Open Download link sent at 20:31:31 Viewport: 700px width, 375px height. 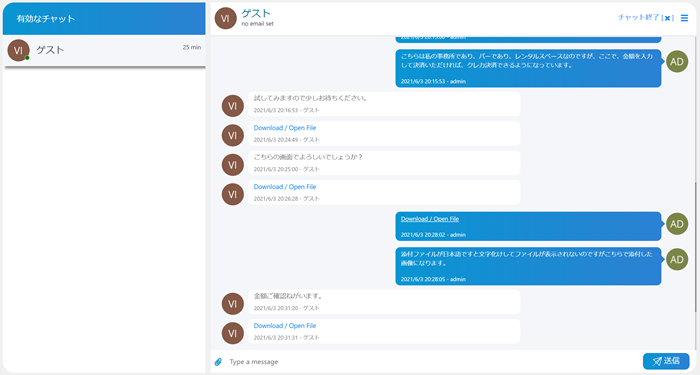click(x=285, y=325)
